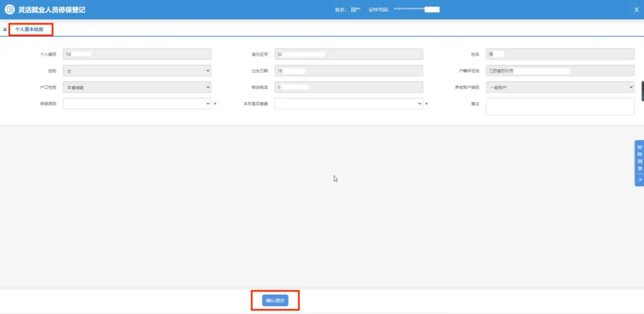Image resolution: width=644 pixels, height=314 pixels.
Task: Expand the 户口性质 dropdown
Action: [x=137, y=88]
